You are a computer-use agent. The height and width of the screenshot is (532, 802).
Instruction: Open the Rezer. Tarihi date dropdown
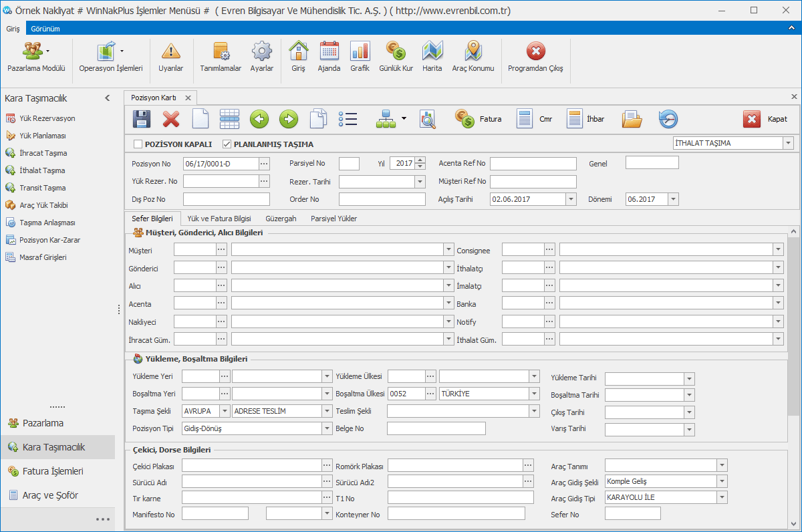pyautogui.click(x=420, y=182)
